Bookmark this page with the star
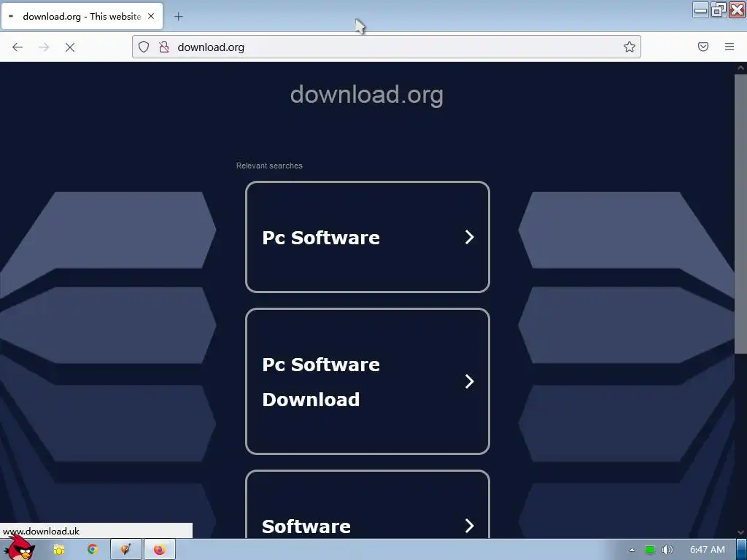Screen dimensions: 747x560 [630, 47]
